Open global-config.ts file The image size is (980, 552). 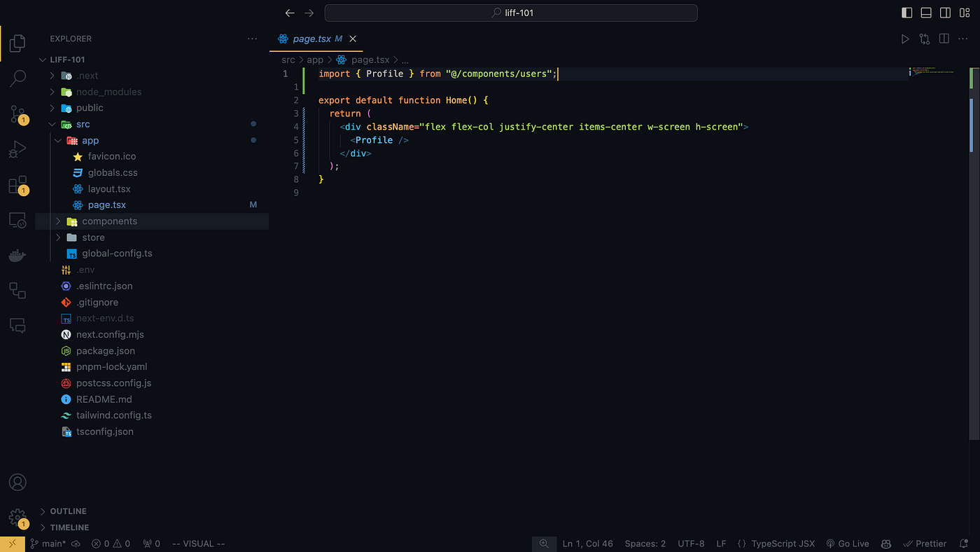(152, 254)
